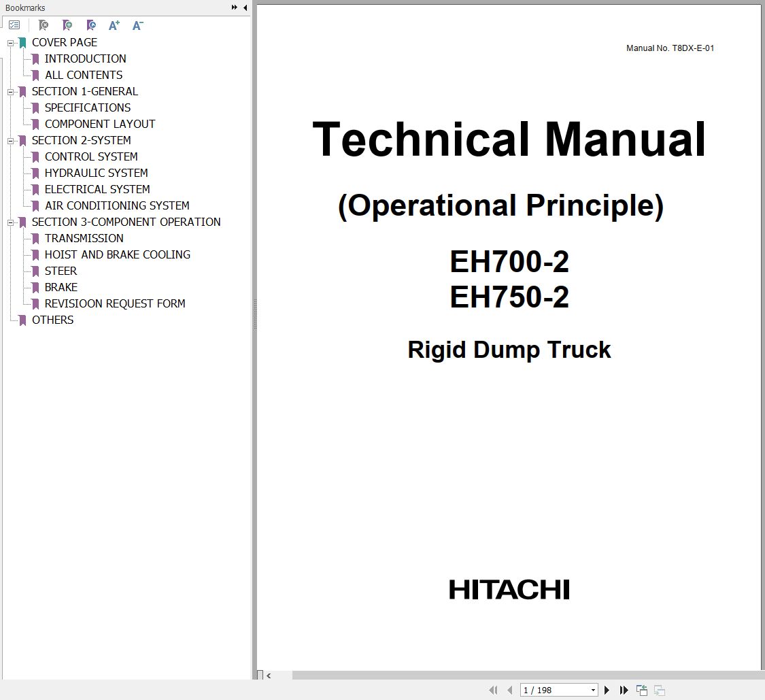Open the ALL CONTENTS bookmark
Screen dimensions: 765x700
pos(84,76)
